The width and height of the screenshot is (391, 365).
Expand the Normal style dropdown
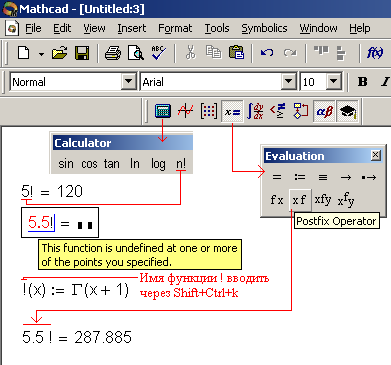pos(129,81)
